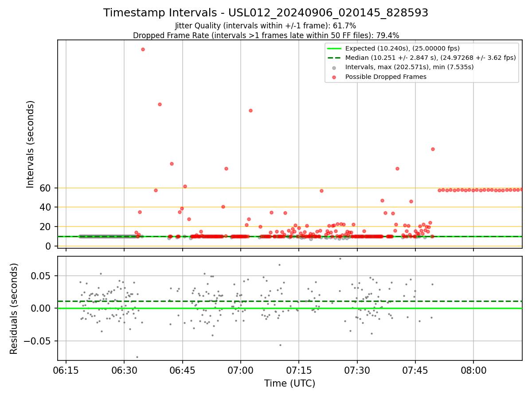Click the '07:00' tick label on the time axis
The image size is (532, 399).
(x=241, y=370)
